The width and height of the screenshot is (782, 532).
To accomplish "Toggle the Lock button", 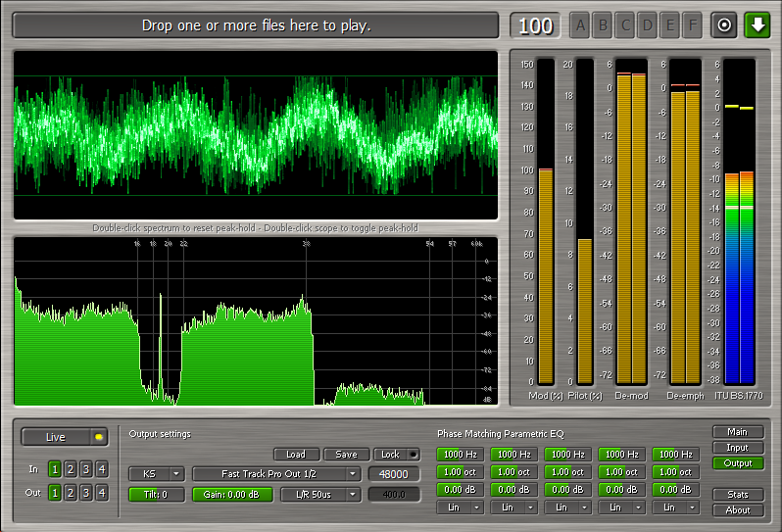I will (397, 455).
